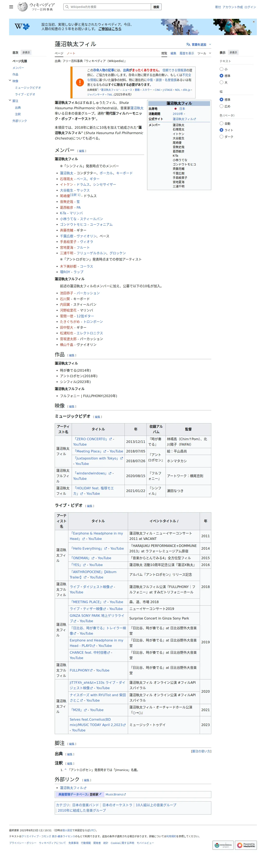Viewport: 266px width, 868px height.
Task: Jump to ミュージックビデオ in contents
Action: [28, 88]
